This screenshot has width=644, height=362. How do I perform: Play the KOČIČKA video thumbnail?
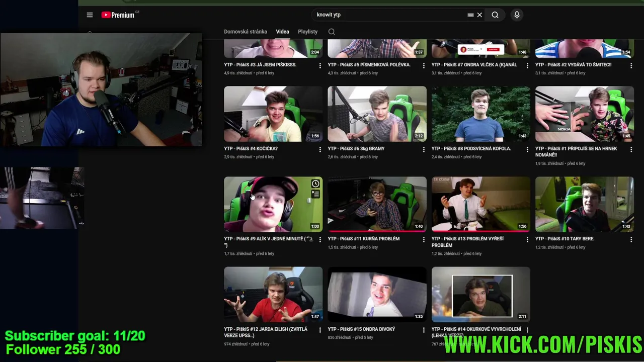pyautogui.click(x=273, y=114)
